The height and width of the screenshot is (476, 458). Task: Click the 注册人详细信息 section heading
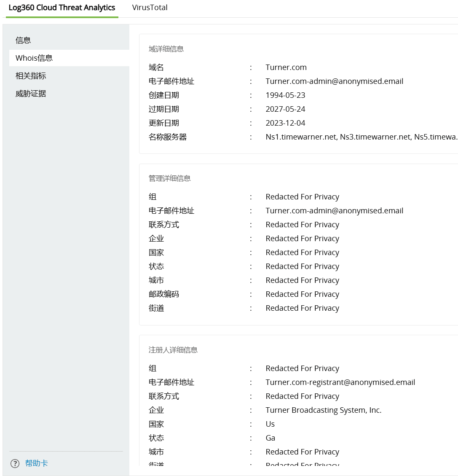pos(173,350)
